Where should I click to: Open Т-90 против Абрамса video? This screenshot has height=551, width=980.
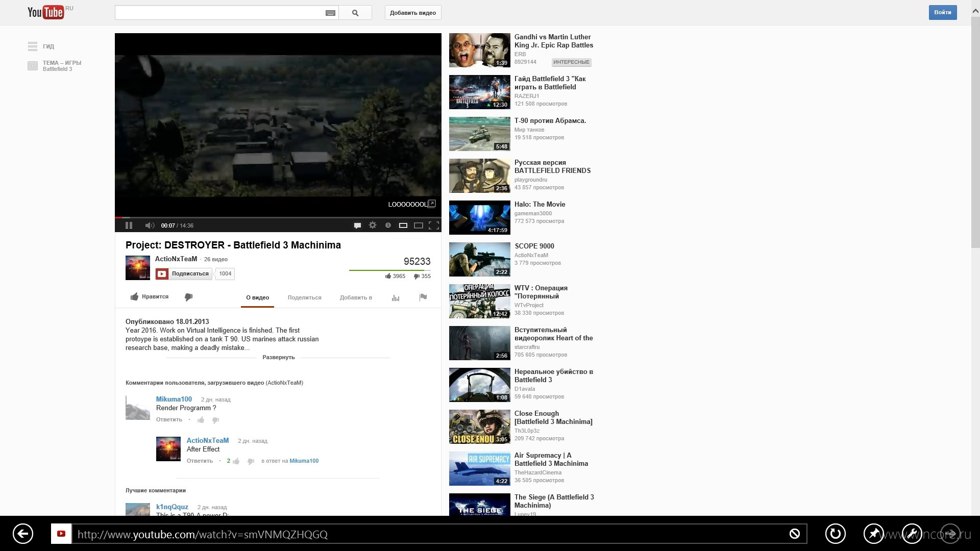(550, 120)
